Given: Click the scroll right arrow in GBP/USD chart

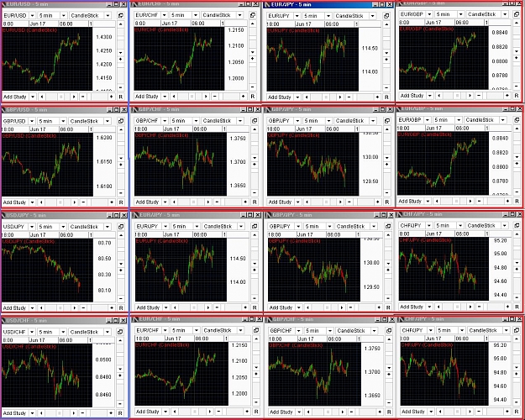Looking at the screenshot, I should coord(74,202).
